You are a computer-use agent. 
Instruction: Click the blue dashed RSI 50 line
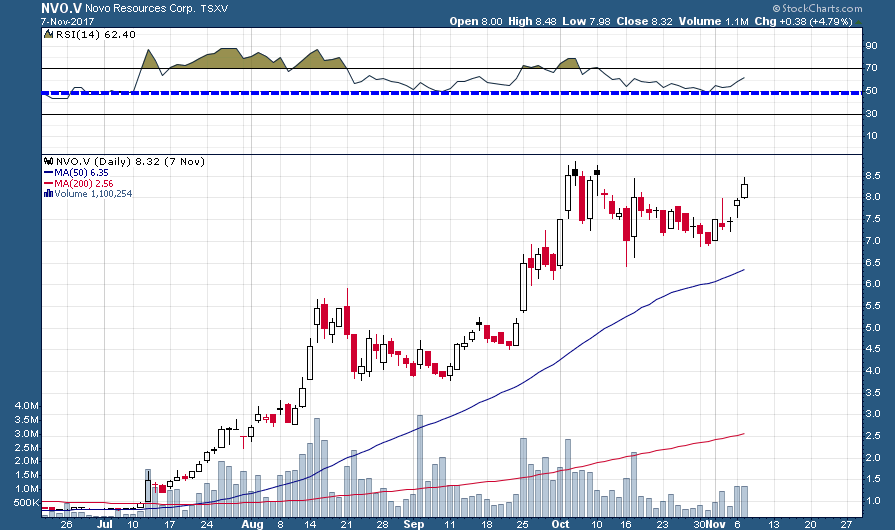[x=451, y=92]
